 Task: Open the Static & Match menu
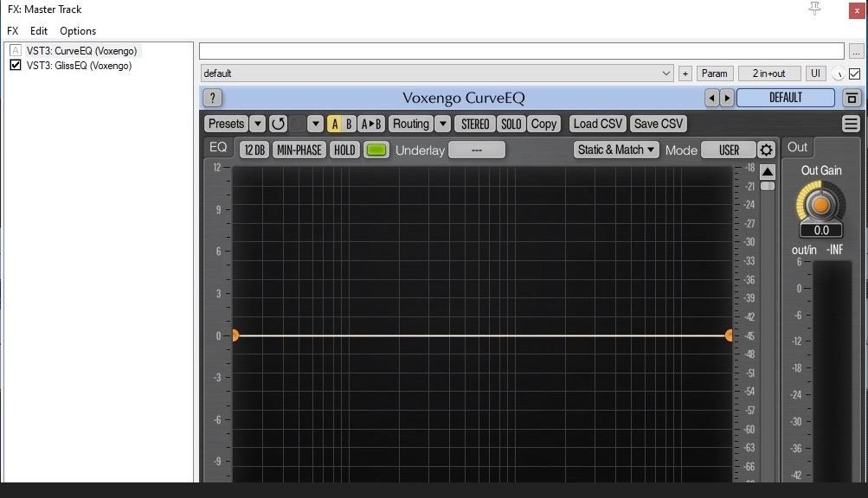click(x=616, y=150)
